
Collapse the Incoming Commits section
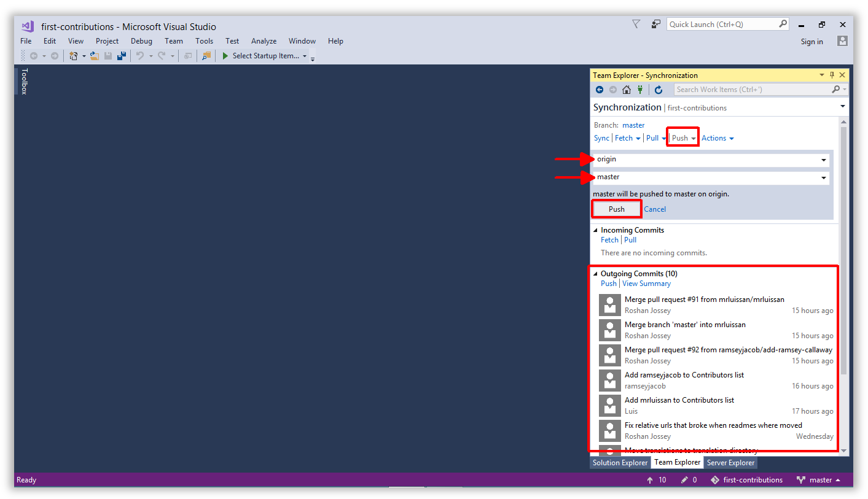(595, 230)
